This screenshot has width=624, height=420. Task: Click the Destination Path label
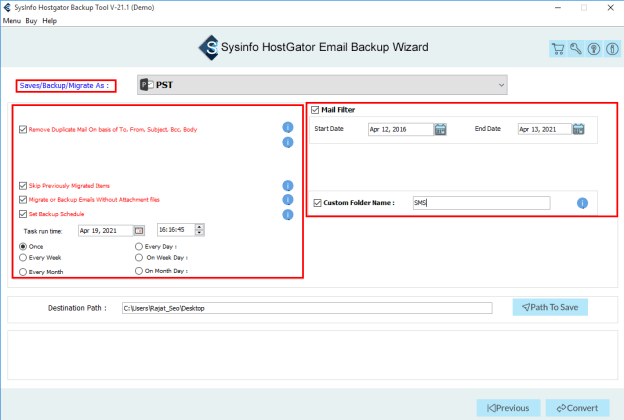[x=77, y=308]
